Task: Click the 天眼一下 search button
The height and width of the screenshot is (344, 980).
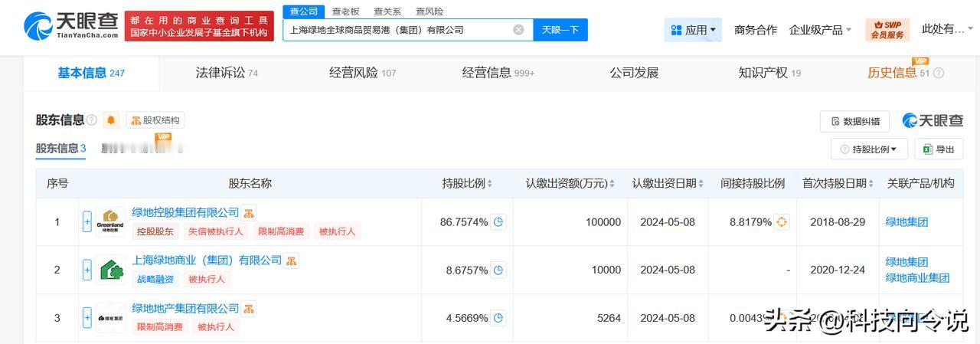Action: pyautogui.click(x=560, y=30)
